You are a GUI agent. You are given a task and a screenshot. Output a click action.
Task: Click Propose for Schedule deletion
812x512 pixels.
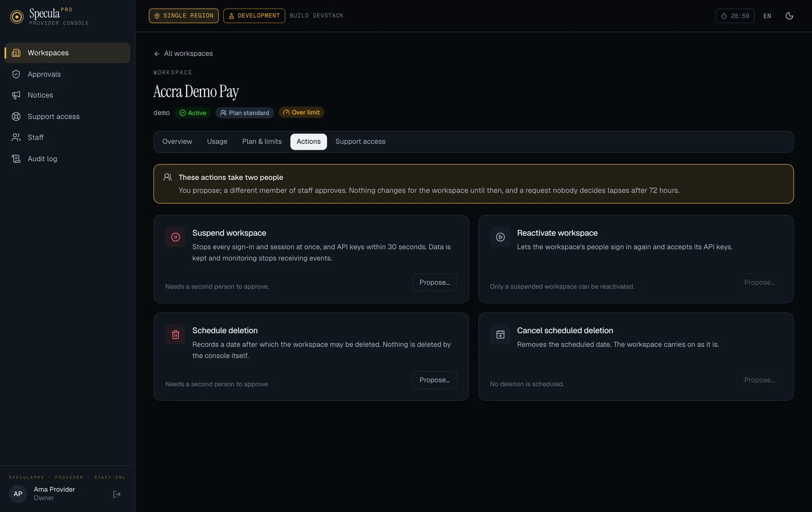tap(434, 380)
